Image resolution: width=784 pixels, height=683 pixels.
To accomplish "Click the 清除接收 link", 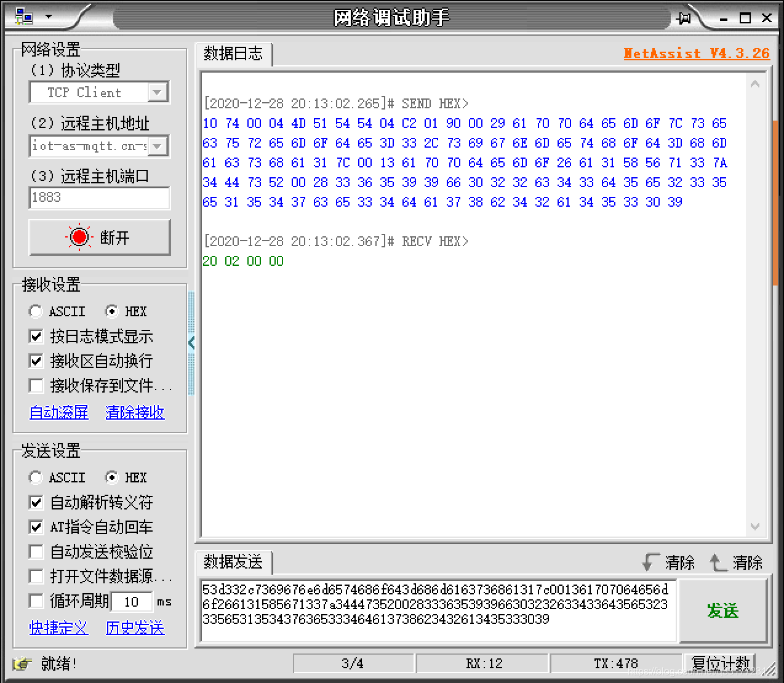I will 135,412.
